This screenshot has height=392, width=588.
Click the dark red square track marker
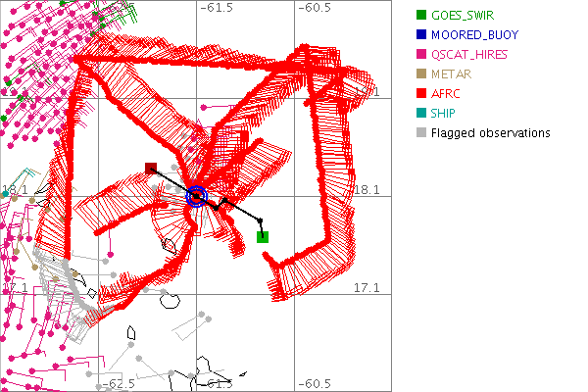(151, 169)
